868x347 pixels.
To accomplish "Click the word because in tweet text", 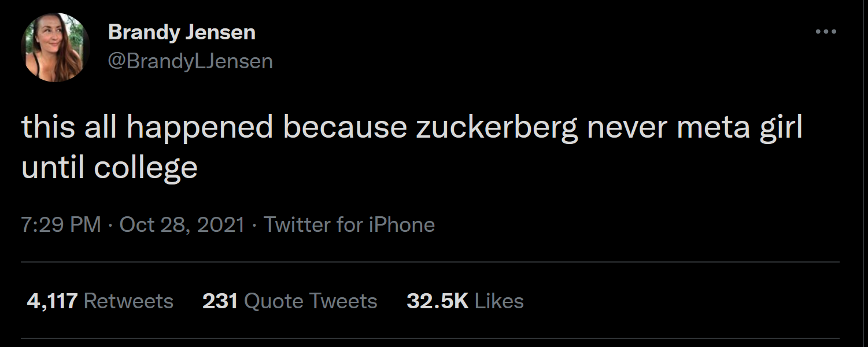I will click(x=344, y=128).
